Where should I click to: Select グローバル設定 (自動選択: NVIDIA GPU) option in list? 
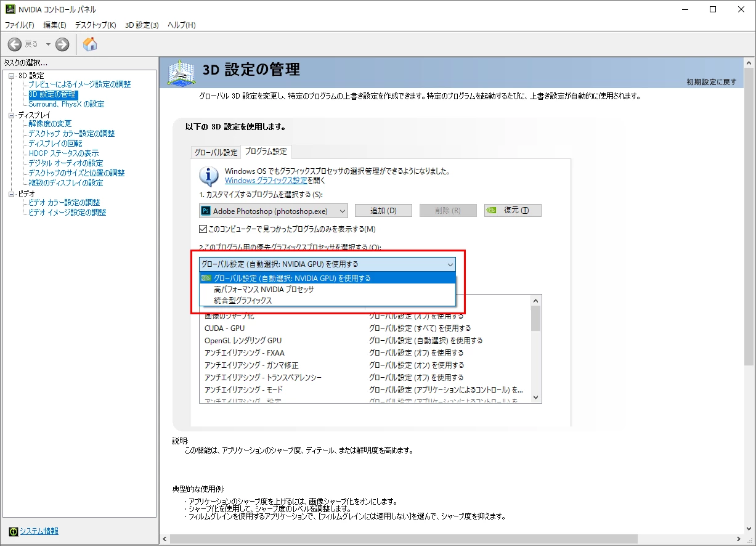coord(327,278)
